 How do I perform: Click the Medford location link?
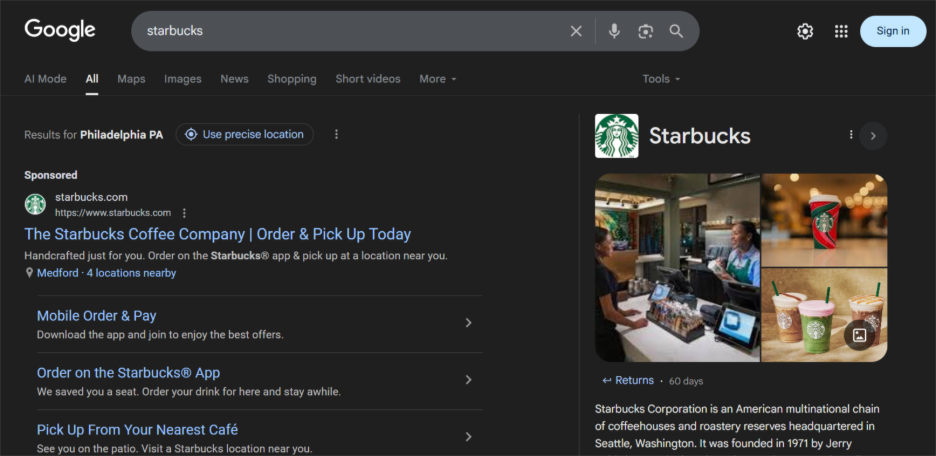pos(57,273)
